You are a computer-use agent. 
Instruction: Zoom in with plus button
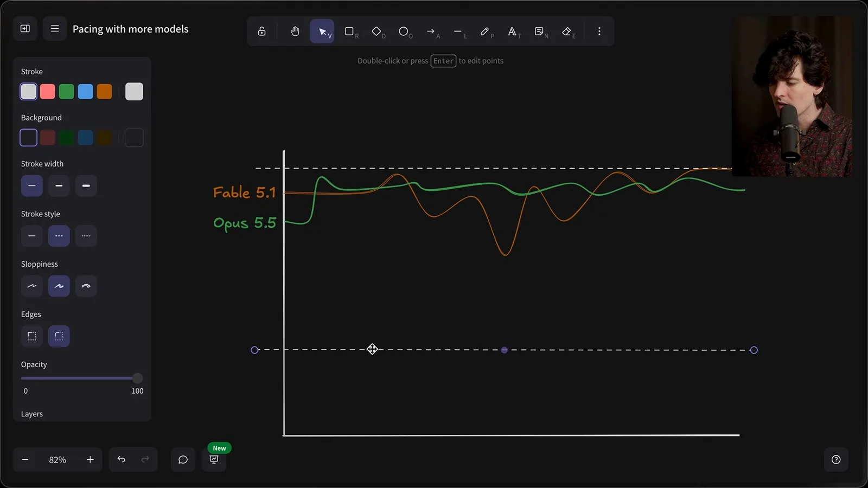coord(90,459)
